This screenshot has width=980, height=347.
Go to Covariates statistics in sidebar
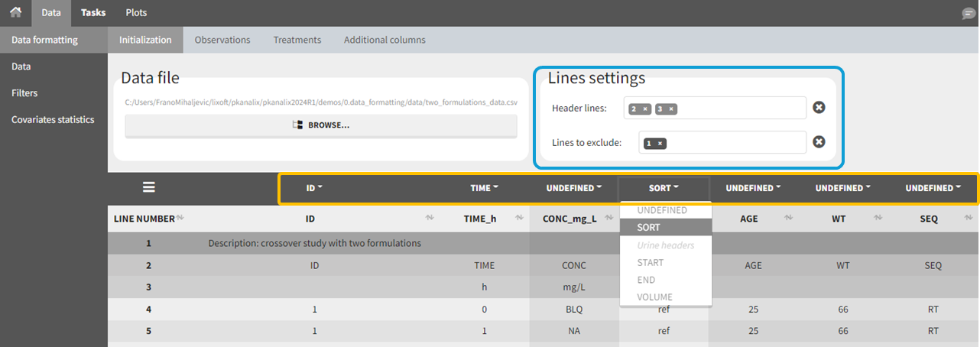53,119
